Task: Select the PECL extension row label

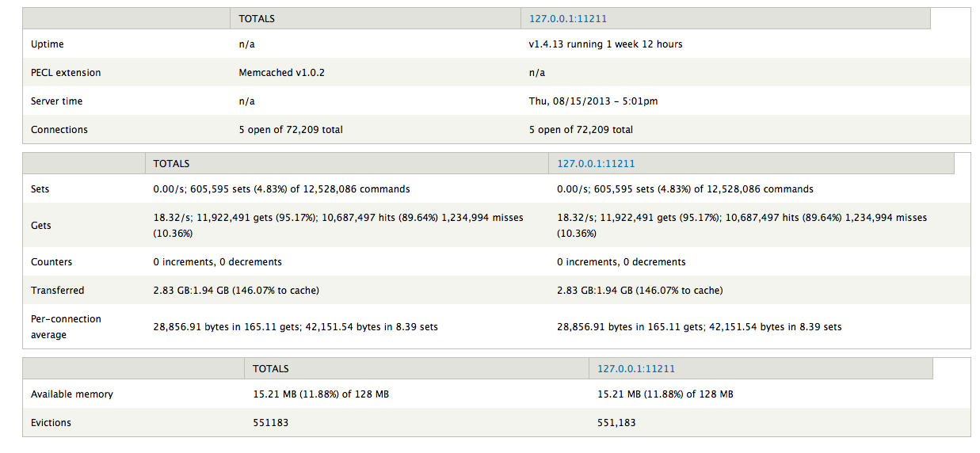Action: tap(66, 73)
